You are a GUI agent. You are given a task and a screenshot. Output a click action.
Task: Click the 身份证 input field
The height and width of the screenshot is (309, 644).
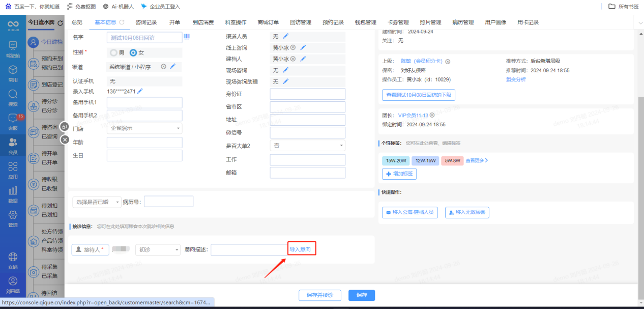click(x=307, y=94)
